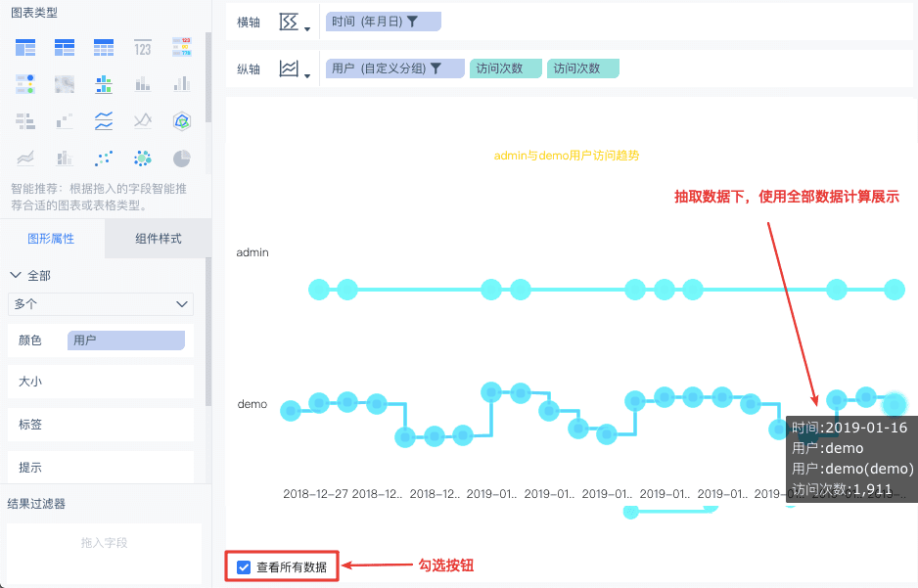Click the 用户 (自定义分组) field pill
Screen dimensions: 918x588
pyautogui.click(x=394, y=68)
